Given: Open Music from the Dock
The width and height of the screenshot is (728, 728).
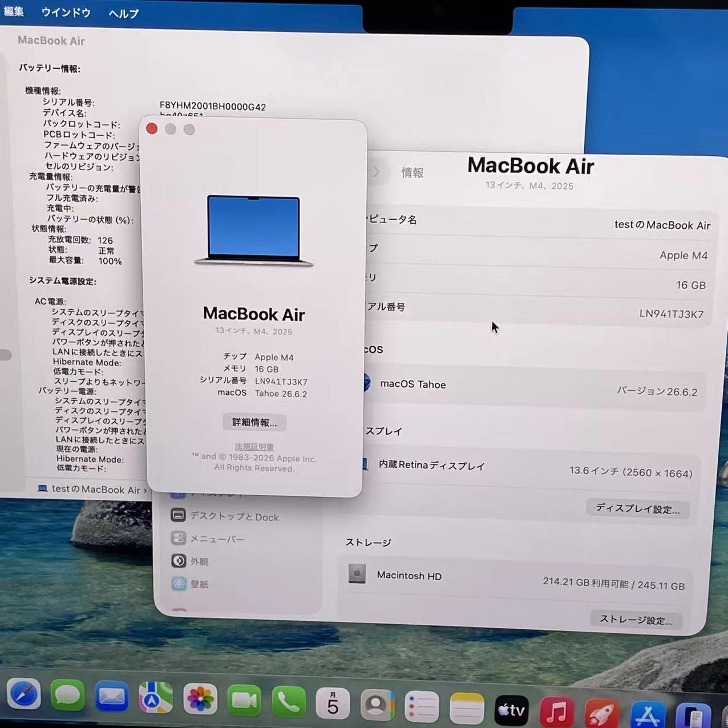Looking at the screenshot, I should (556, 712).
